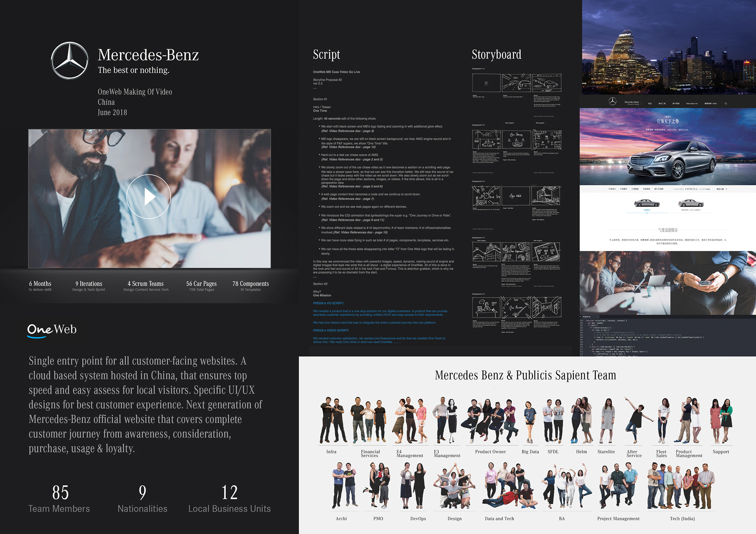Play the OneWeb making-of video

[148, 196]
